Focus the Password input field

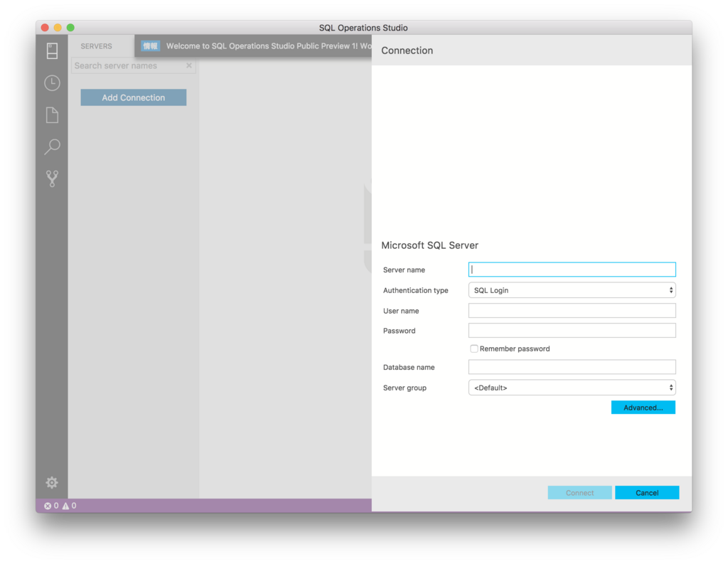572,330
